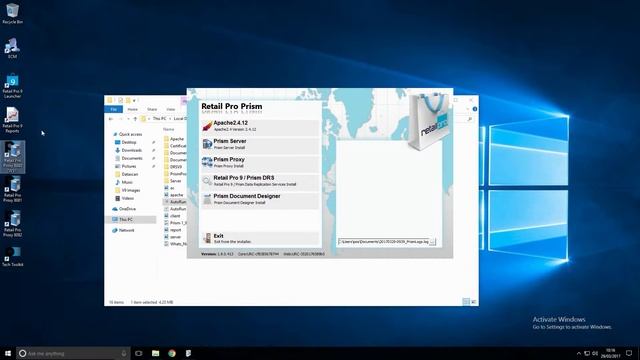Click the Name column header
The image size is (640, 360).
click(169, 129)
